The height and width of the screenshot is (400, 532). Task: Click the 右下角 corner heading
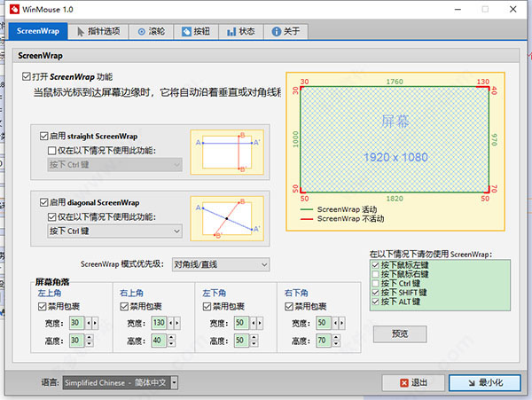point(296,293)
